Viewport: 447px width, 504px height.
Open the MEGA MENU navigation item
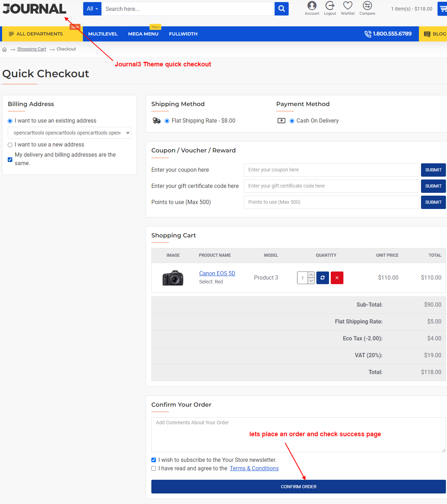tap(143, 34)
